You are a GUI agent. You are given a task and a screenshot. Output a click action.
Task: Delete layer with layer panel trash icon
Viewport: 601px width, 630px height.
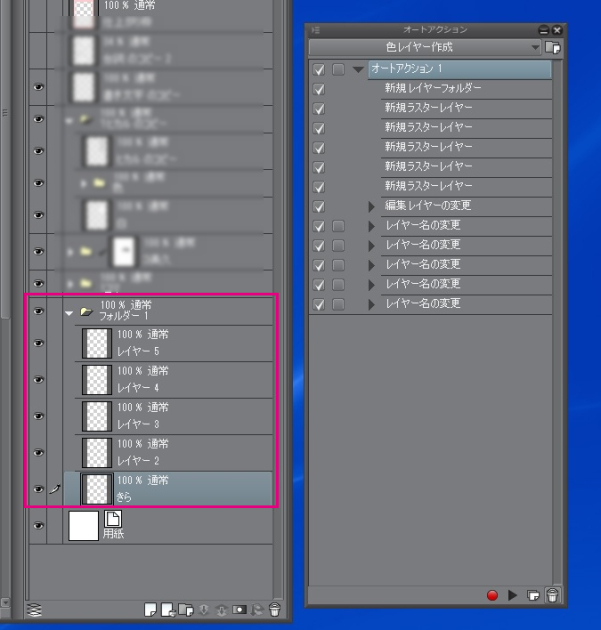click(x=275, y=610)
